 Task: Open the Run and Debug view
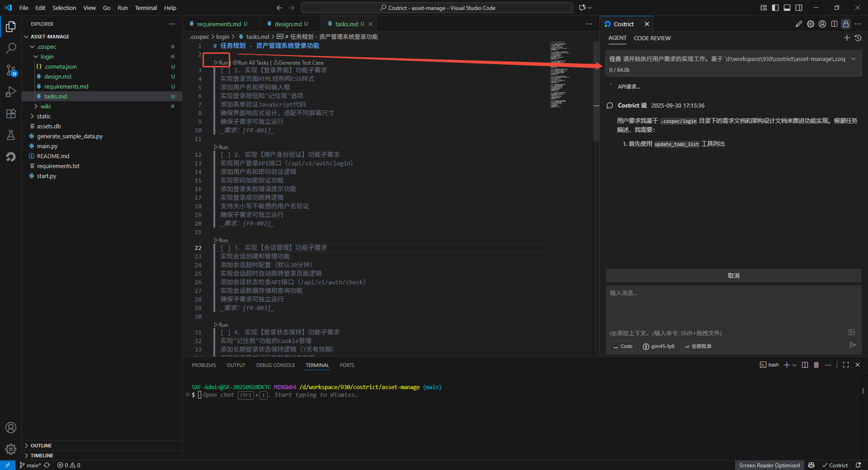click(11, 92)
